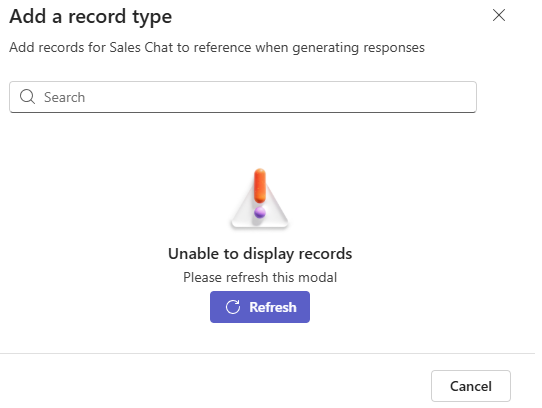Click the Search placeholder text
The height and width of the screenshot is (408, 542).
click(64, 97)
